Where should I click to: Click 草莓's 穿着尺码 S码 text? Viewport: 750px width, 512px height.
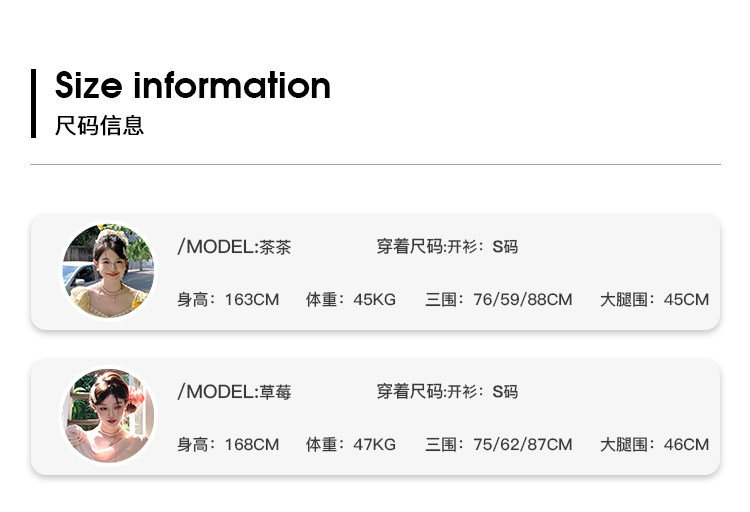tap(447, 392)
